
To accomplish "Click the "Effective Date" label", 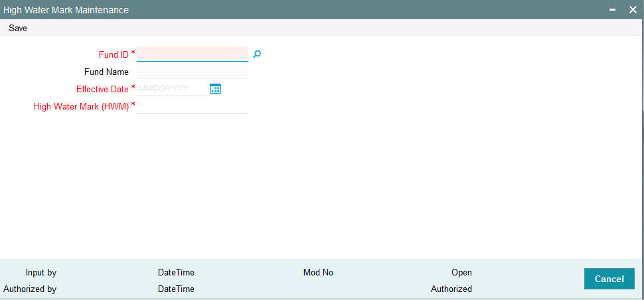I will coord(102,89).
